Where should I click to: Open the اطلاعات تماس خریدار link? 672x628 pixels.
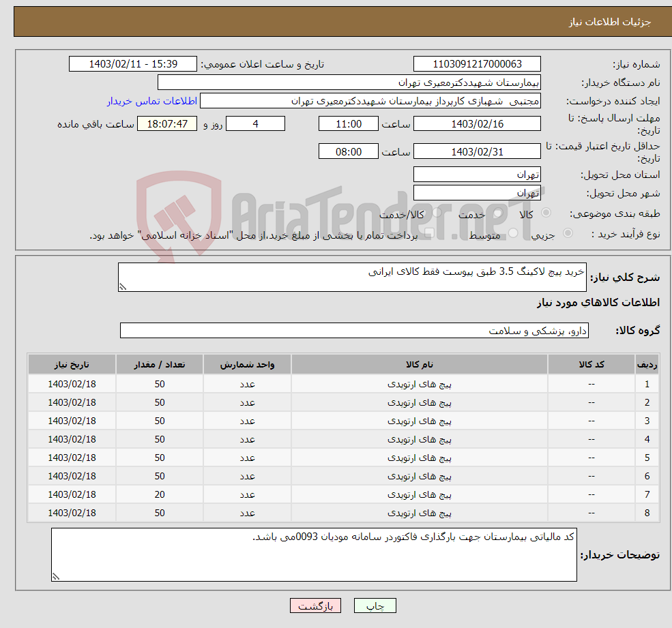pos(151,101)
